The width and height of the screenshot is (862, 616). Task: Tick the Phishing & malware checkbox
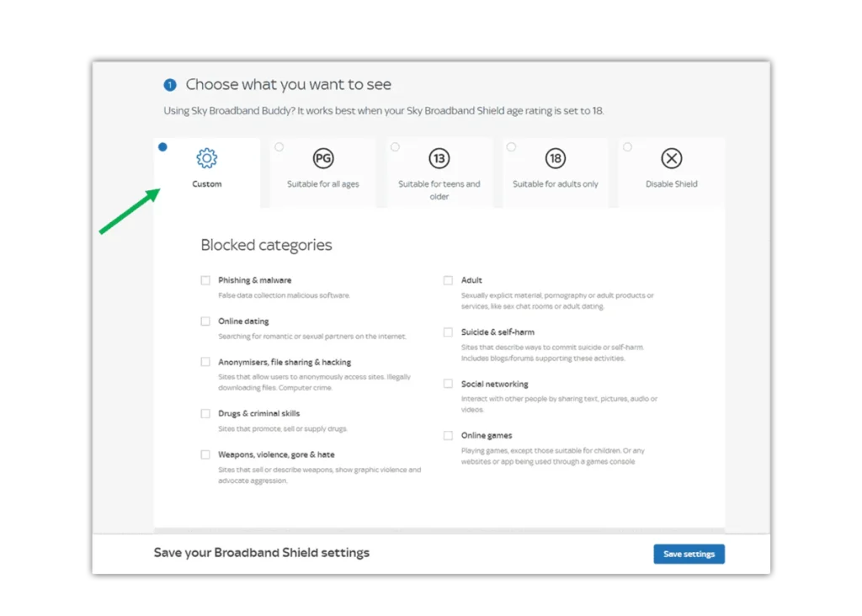click(205, 280)
